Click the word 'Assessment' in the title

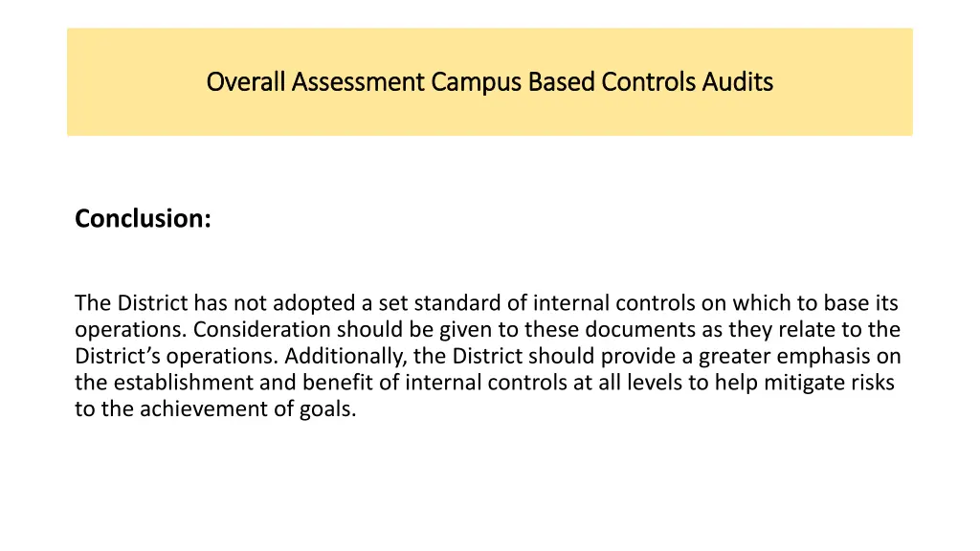(358, 82)
